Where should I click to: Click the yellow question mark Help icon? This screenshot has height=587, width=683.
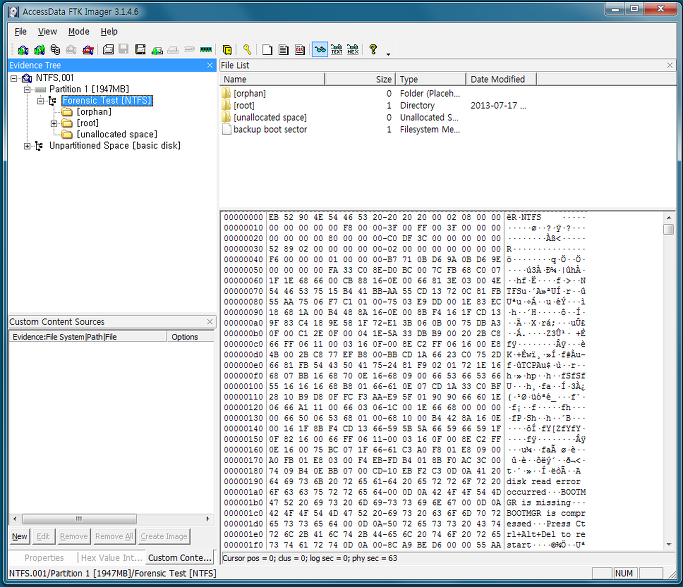373,49
